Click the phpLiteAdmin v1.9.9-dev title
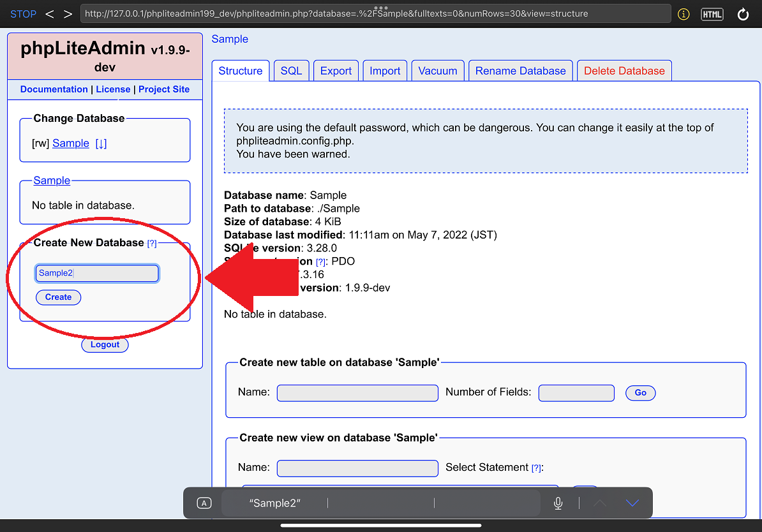762x532 pixels. point(105,55)
